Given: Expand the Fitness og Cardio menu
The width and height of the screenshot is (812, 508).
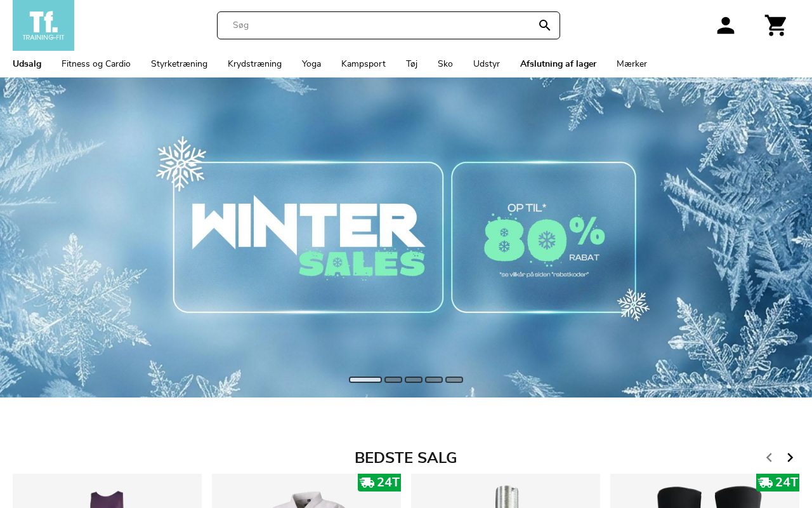Looking at the screenshot, I should pyautogui.click(x=96, y=63).
